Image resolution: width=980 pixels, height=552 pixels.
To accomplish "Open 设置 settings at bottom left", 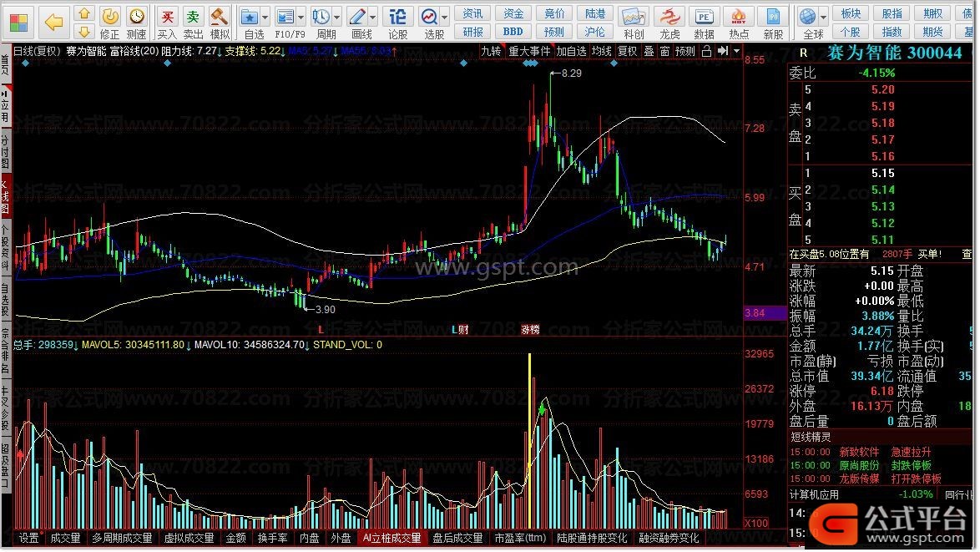I will [x=28, y=539].
